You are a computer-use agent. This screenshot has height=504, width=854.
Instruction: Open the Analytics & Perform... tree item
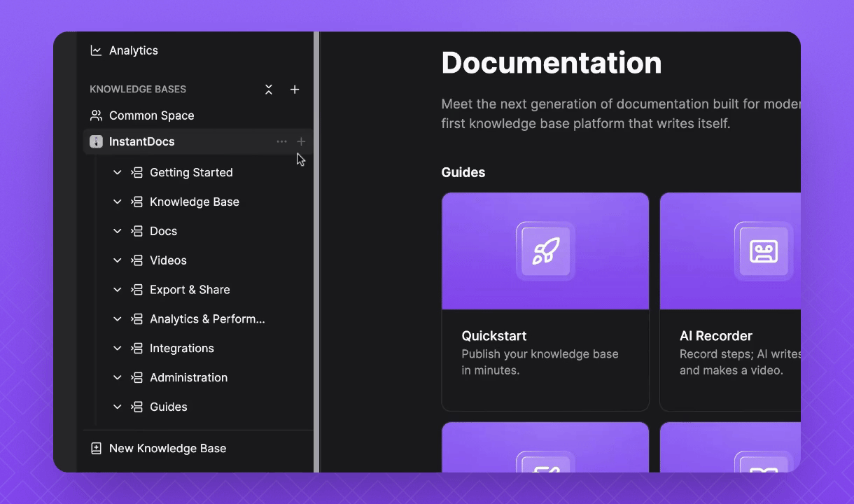click(x=207, y=319)
